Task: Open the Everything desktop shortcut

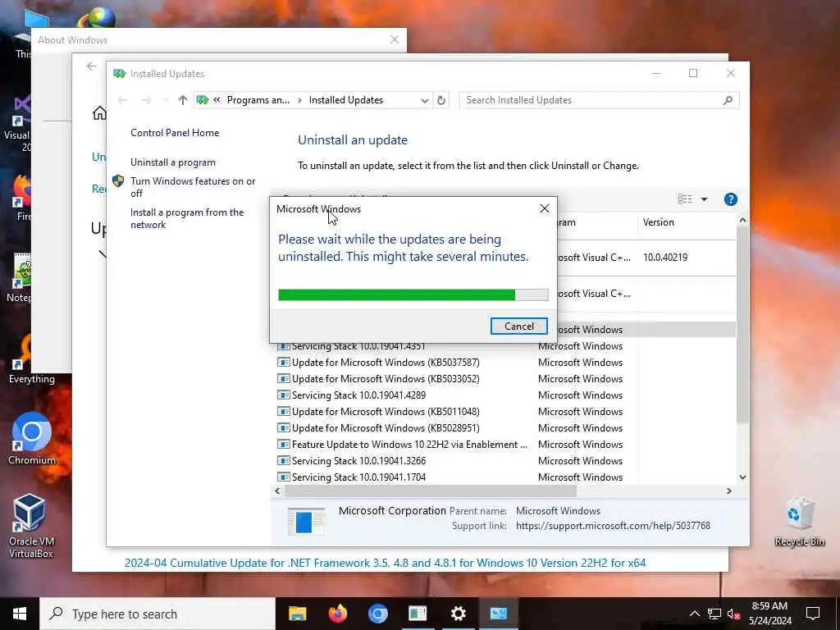Action: (32, 358)
